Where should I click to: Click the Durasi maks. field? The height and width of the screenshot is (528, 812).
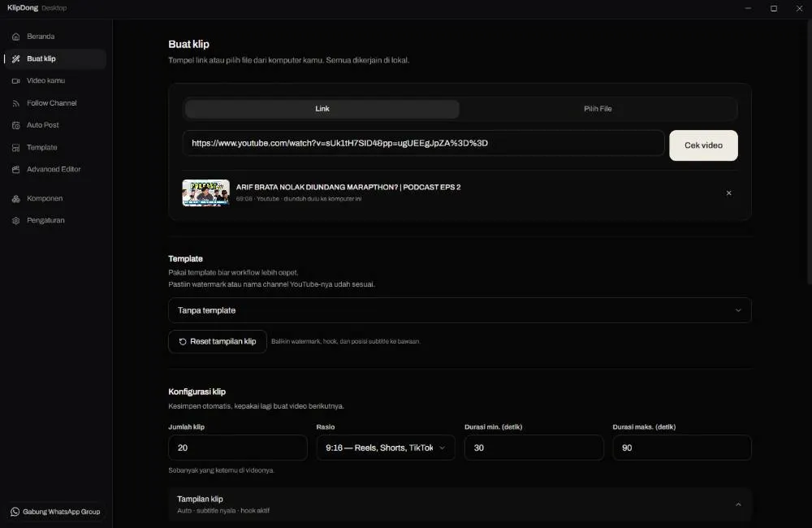pos(681,448)
